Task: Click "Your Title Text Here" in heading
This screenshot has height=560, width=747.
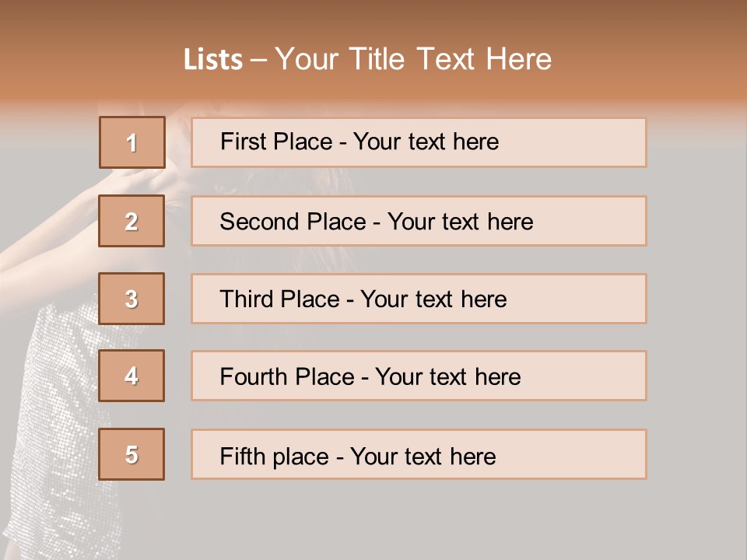Action: (413, 60)
